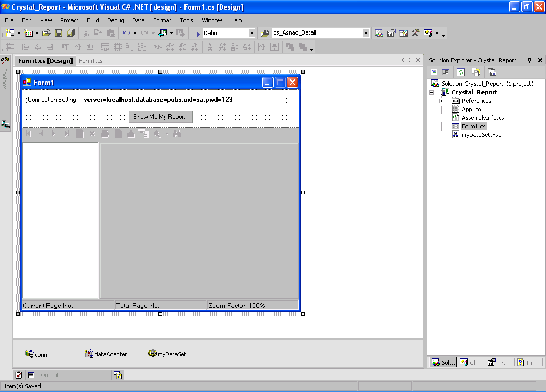
Task: Open the Toolbox hammer-and-wrench toolbar icon
Action: [416, 33]
